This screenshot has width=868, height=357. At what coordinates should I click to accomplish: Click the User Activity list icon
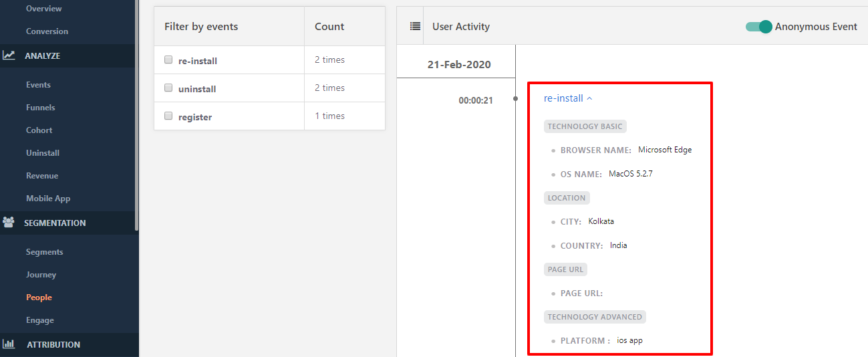coord(416,26)
